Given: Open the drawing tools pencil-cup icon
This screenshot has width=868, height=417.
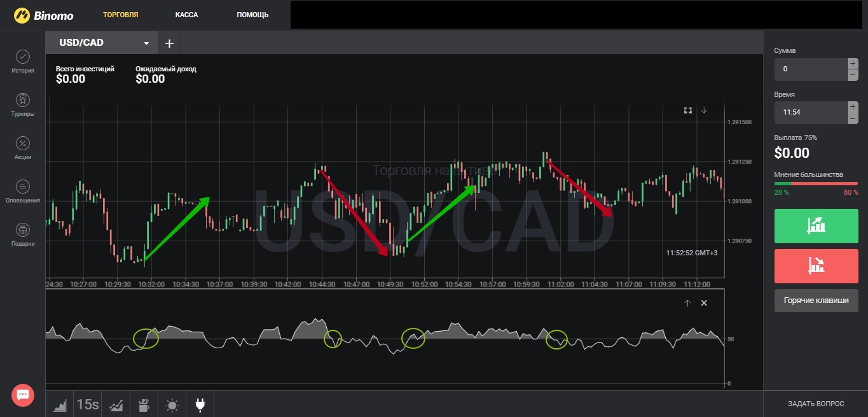Looking at the screenshot, I should point(144,404).
